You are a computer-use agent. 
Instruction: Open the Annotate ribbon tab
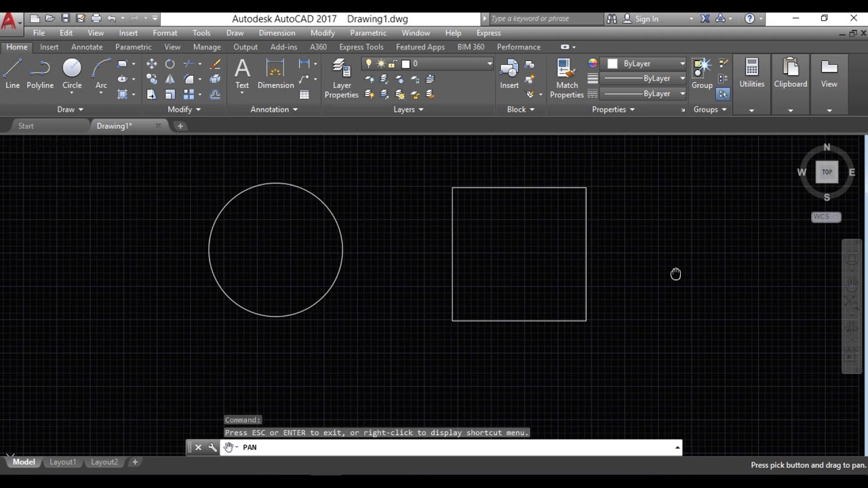(x=87, y=47)
